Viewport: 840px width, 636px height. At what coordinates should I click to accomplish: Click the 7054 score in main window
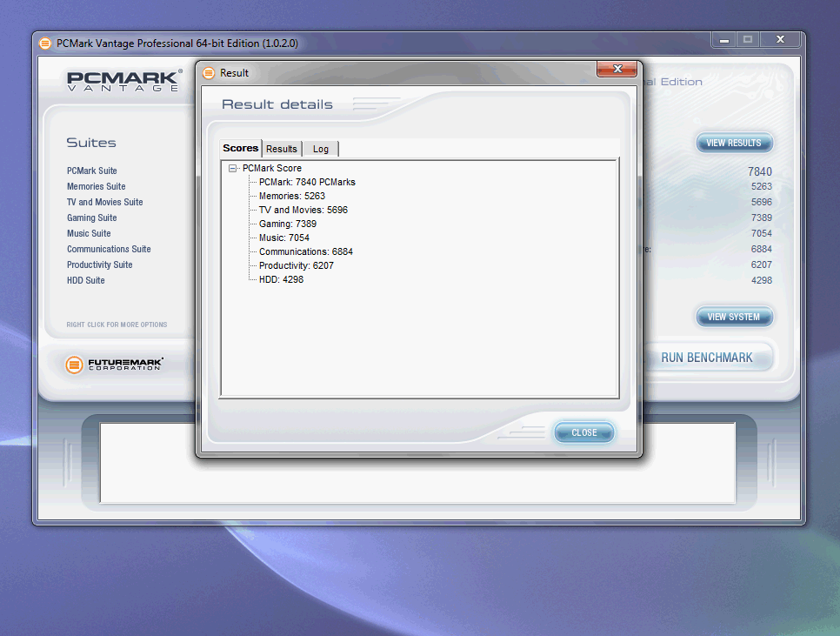click(761, 233)
